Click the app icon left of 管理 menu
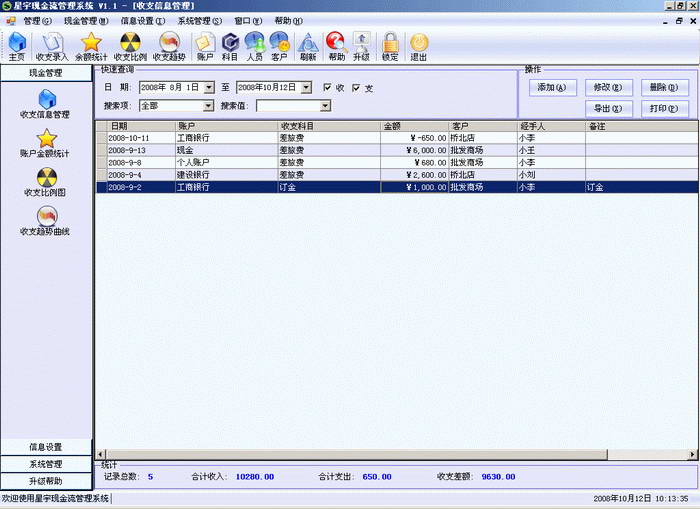 coord(10,21)
